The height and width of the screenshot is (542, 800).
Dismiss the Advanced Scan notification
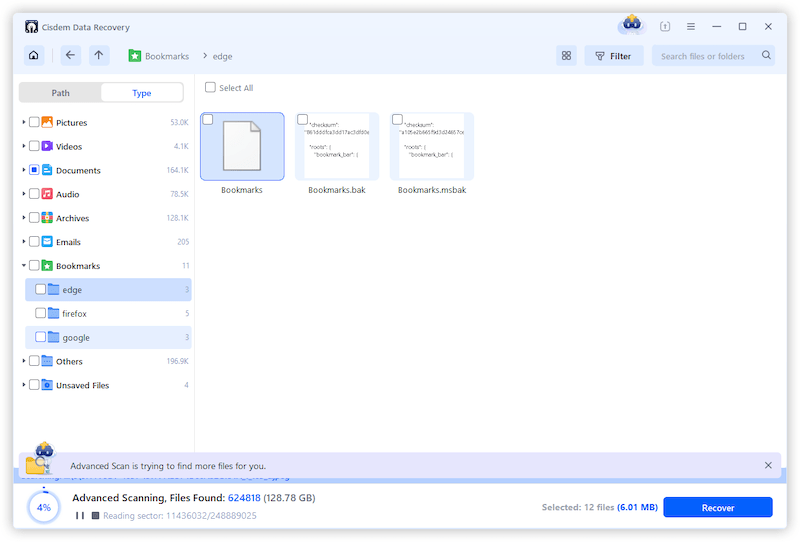[768, 465]
